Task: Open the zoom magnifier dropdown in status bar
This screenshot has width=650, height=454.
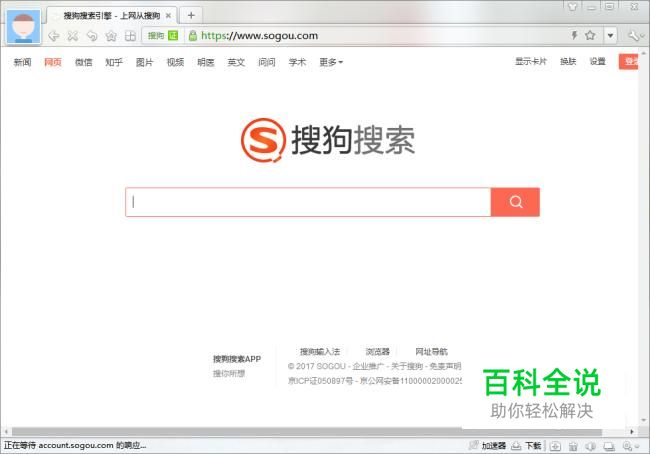Action: (630, 446)
